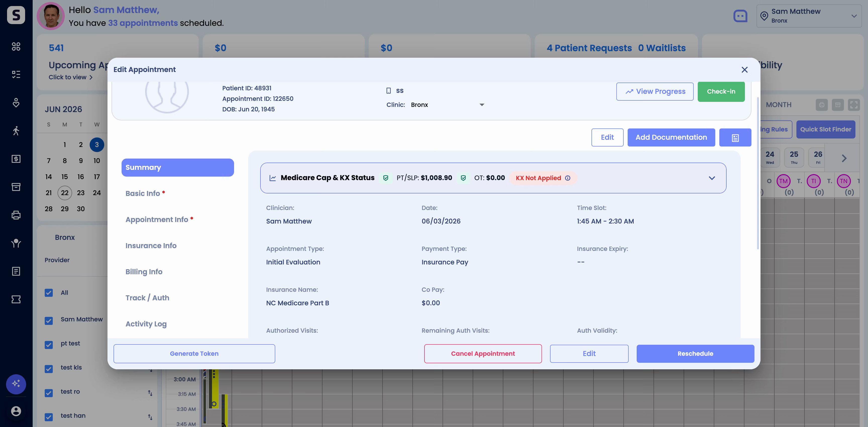Click the Edit button beside Add Documentation

(x=607, y=138)
